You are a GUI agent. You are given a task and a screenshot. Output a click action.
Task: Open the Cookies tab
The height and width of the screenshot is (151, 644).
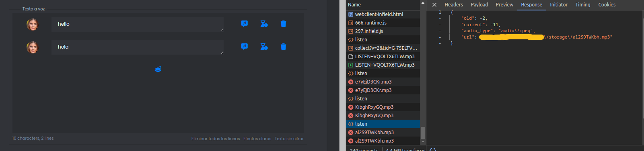tap(607, 5)
